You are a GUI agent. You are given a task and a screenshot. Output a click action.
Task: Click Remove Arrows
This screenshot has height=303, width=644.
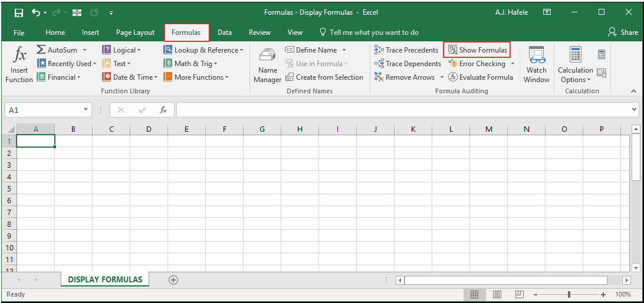tap(405, 77)
